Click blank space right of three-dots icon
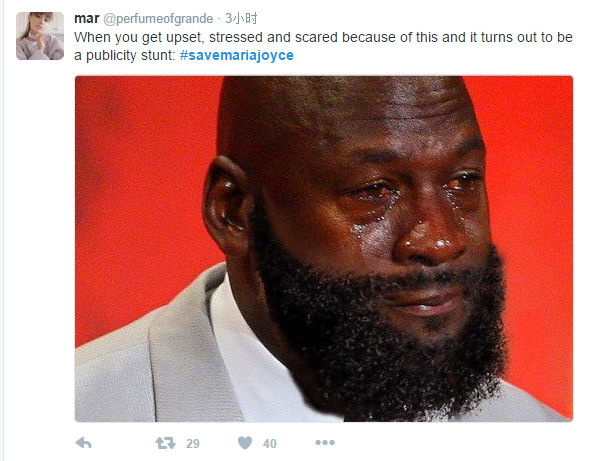The height and width of the screenshot is (461, 590). (452, 443)
